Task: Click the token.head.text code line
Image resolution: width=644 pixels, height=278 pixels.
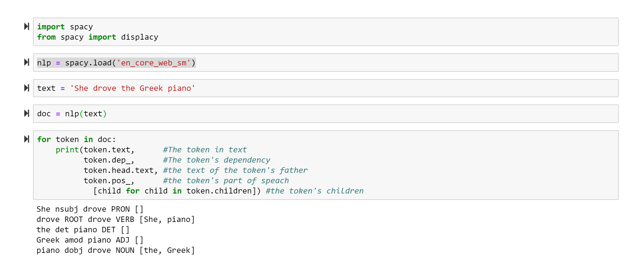Action: pos(120,170)
